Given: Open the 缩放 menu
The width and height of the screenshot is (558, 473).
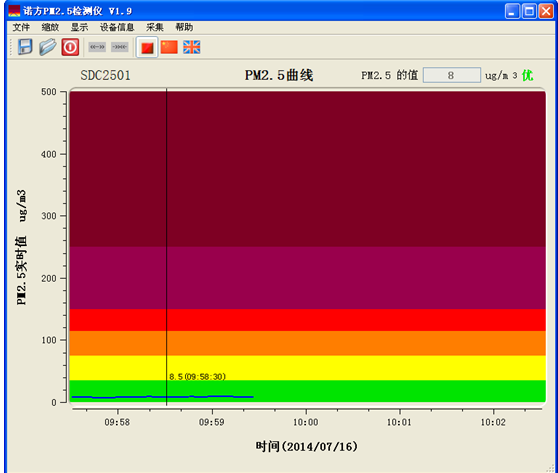Looking at the screenshot, I should point(50,27).
